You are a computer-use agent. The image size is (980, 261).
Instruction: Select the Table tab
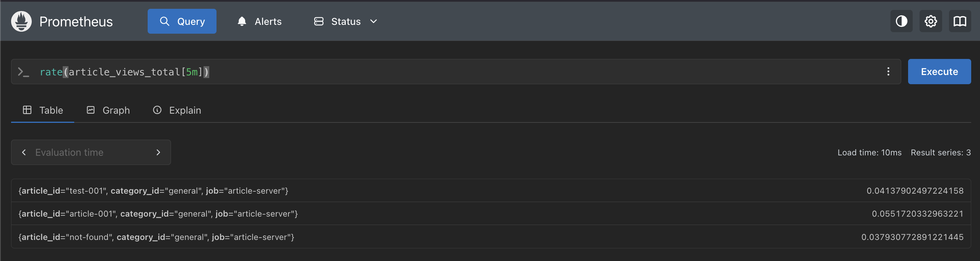43,110
